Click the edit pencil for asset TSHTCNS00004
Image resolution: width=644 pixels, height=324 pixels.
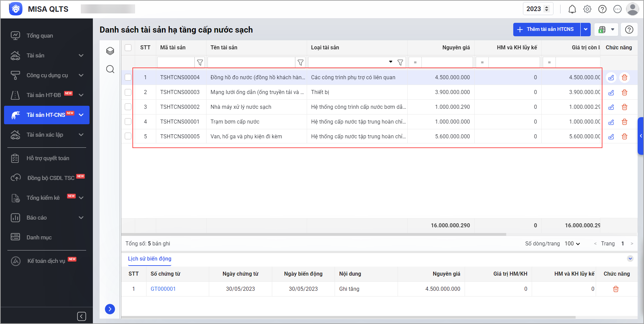(611, 78)
